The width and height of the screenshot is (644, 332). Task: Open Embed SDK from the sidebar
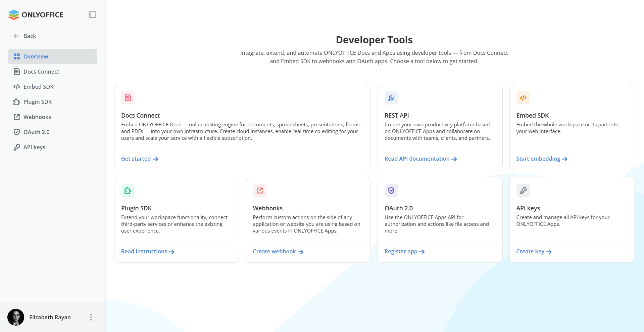point(53,87)
